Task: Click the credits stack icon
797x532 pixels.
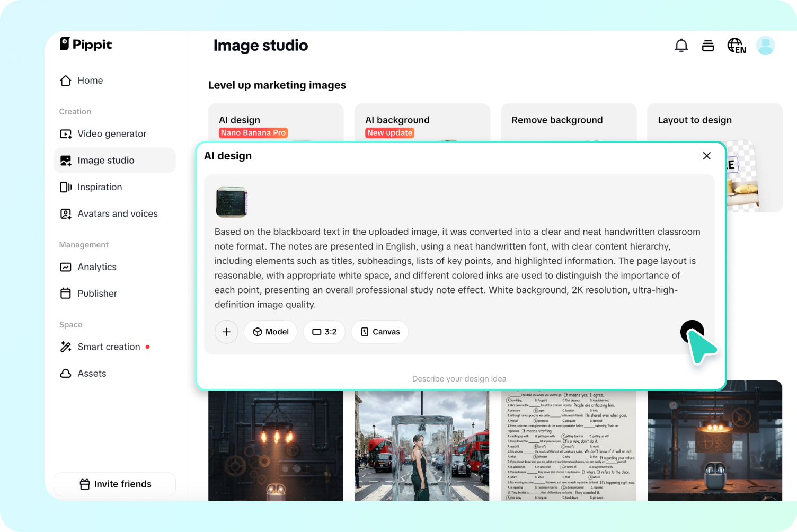Action: (707, 46)
